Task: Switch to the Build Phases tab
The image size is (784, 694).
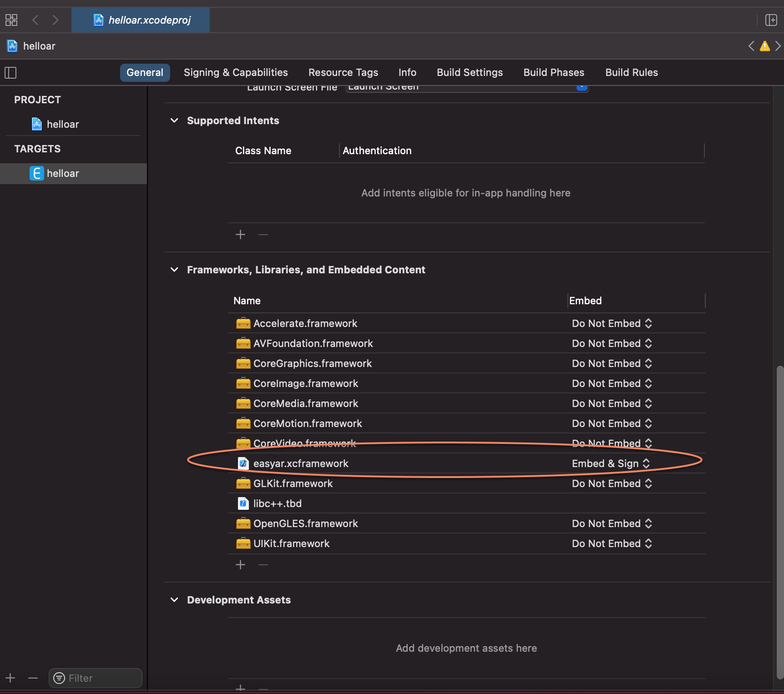Action: click(553, 72)
